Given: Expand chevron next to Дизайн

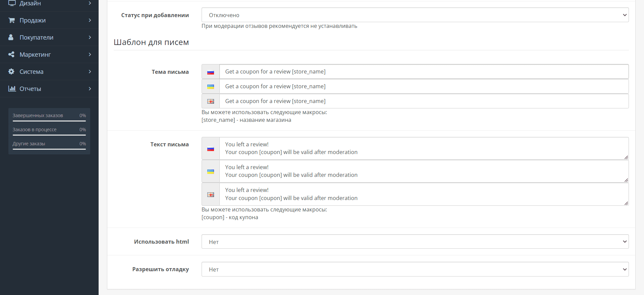Looking at the screenshot, I should click(x=90, y=3).
